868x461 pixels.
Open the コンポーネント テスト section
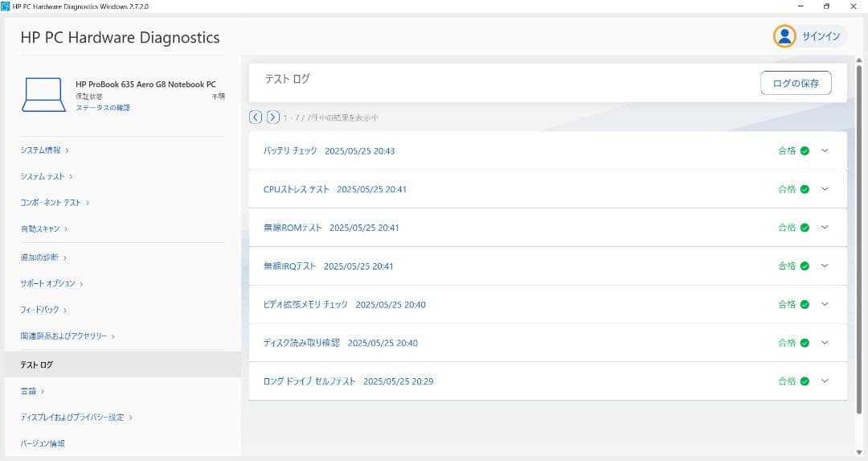[x=55, y=203]
